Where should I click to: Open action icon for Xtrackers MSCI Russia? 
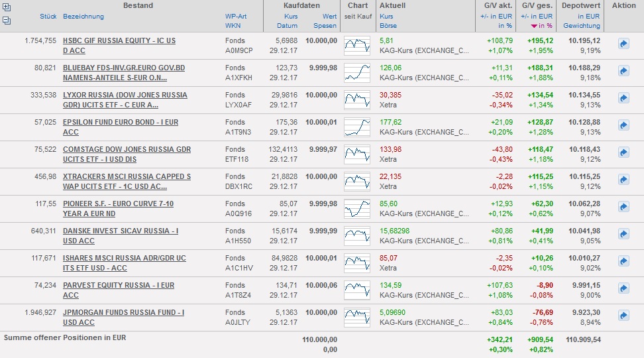click(x=623, y=179)
